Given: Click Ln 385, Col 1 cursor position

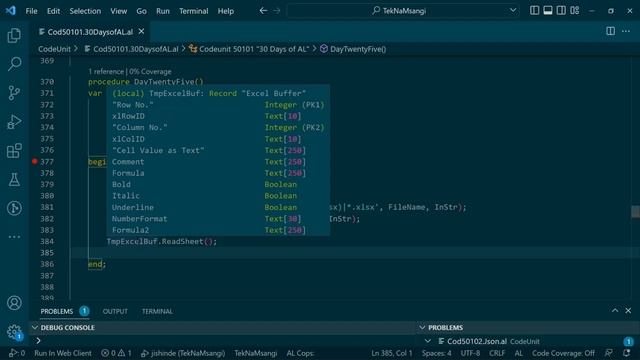Looking at the screenshot, I should pos(391,353).
